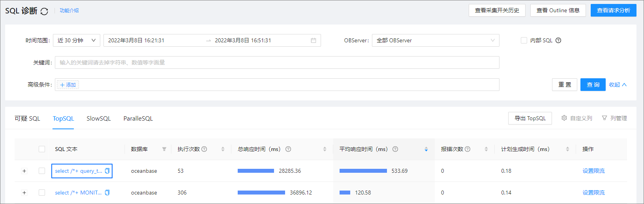Toggle the 内部 SQL checkbox

(x=524, y=40)
